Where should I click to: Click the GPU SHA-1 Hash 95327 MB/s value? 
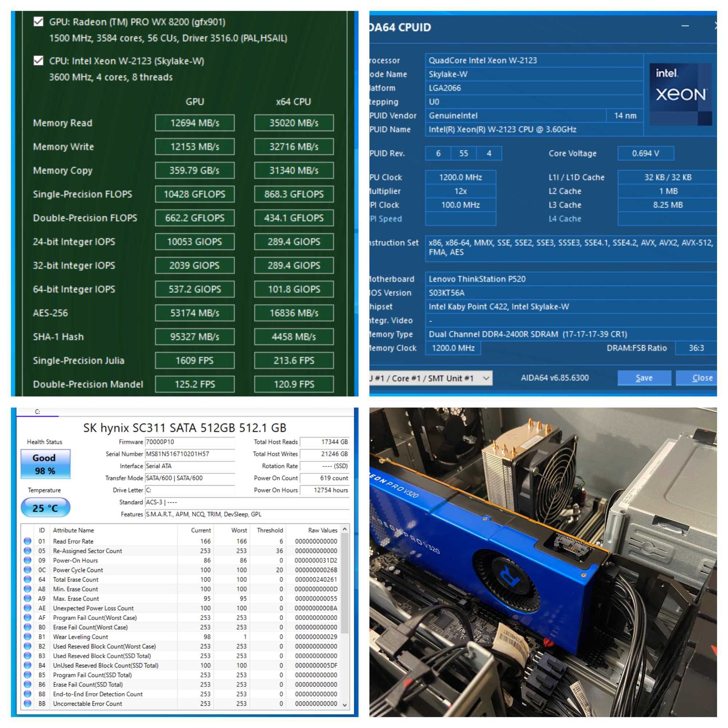pos(194,336)
